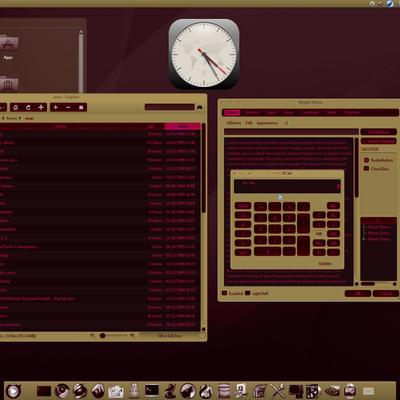Click the reload icon in Dolphin toolbar

tap(28, 107)
